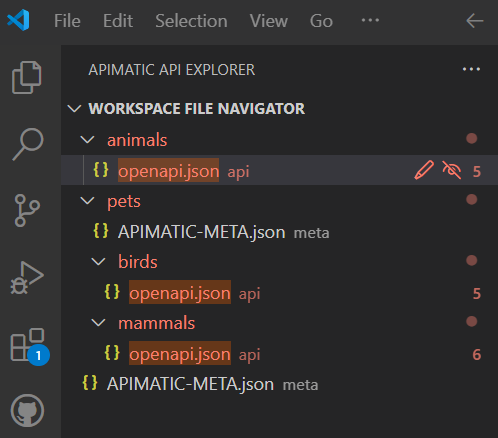
Task: Collapse the Workspace File Navigator section
Action: (x=74, y=109)
